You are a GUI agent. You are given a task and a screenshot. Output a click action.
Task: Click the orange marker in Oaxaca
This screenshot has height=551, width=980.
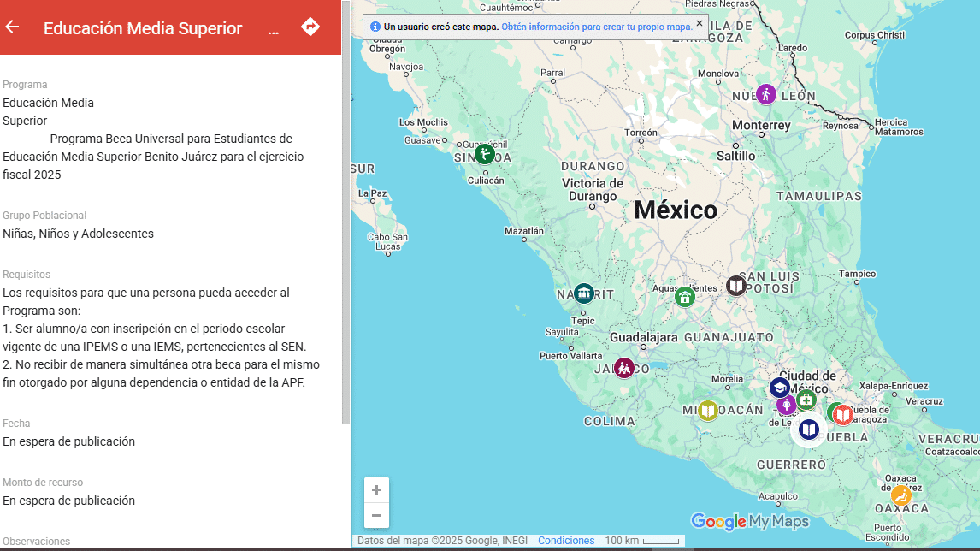pos(900,495)
